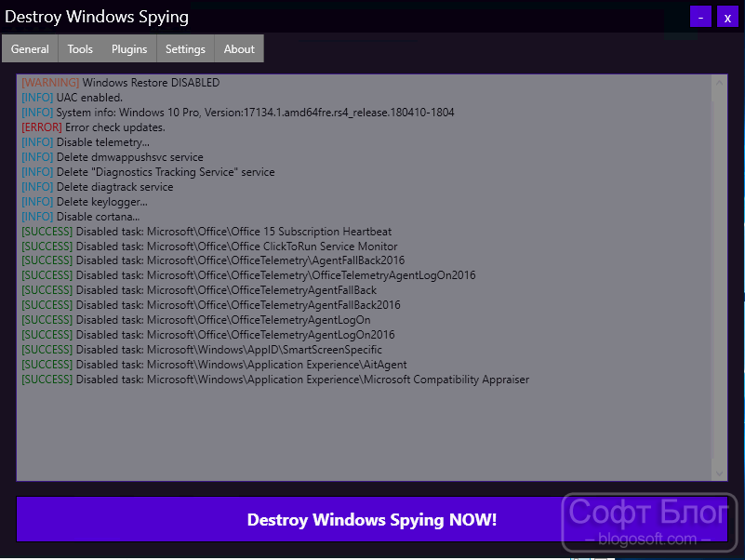Go to the Settings tab
The height and width of the screenshot is (560, 745).
coord(185,48)
